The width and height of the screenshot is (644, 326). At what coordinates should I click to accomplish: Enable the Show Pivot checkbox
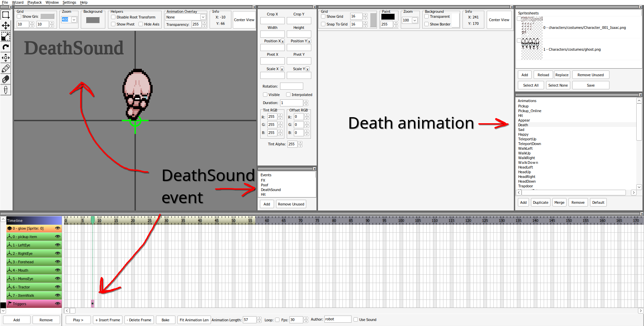coord(113,24)
